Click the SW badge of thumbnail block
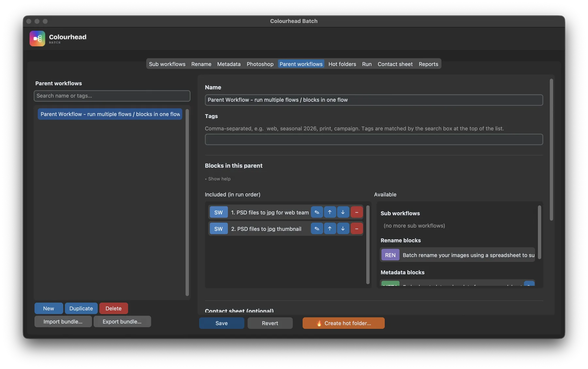This screenshot has height=369, width=588. tap(219, 228)
